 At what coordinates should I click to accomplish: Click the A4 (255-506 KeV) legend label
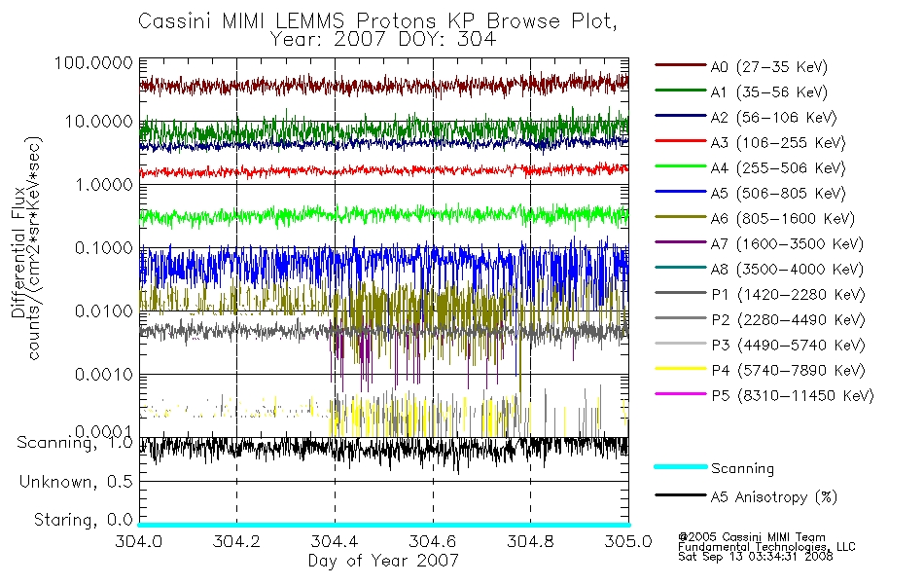pos(778,168)
